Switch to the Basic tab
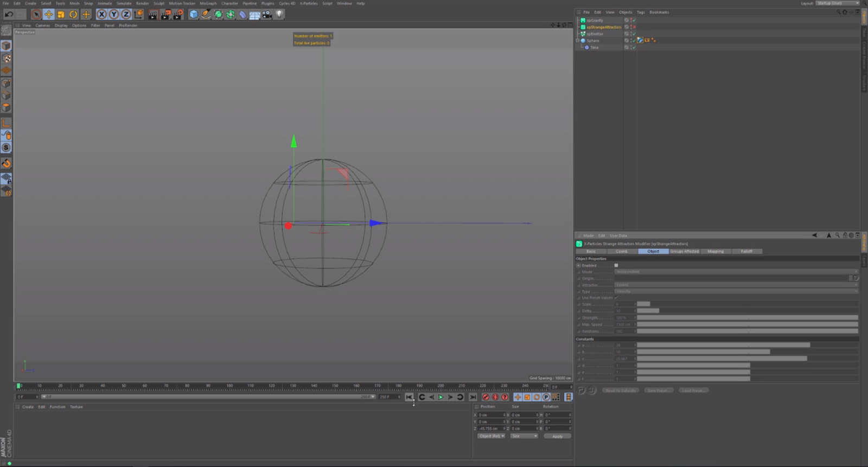Viewport: 868px width, 467px height. coord(591,252)
